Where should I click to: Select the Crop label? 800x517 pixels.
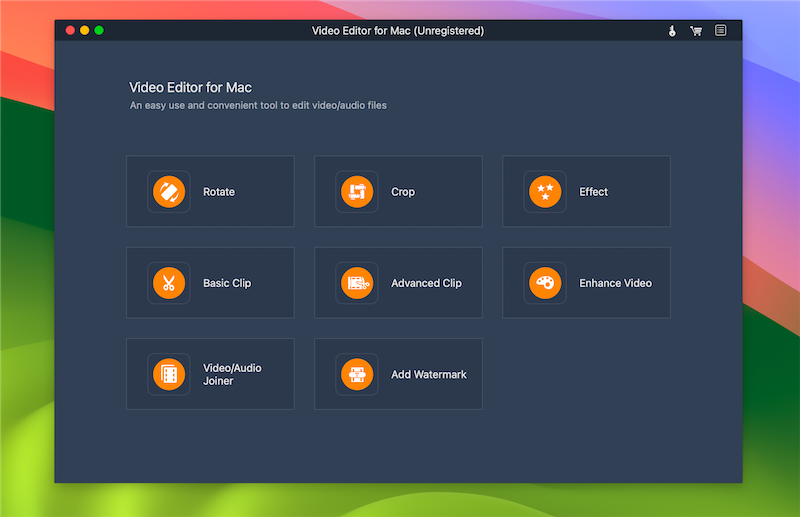(403, 192)
